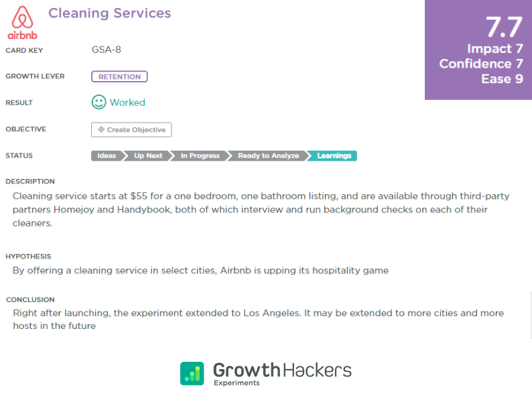Screen dimensions: 532x402
Task: Click the Ease 9 score value
Action: 502,79
